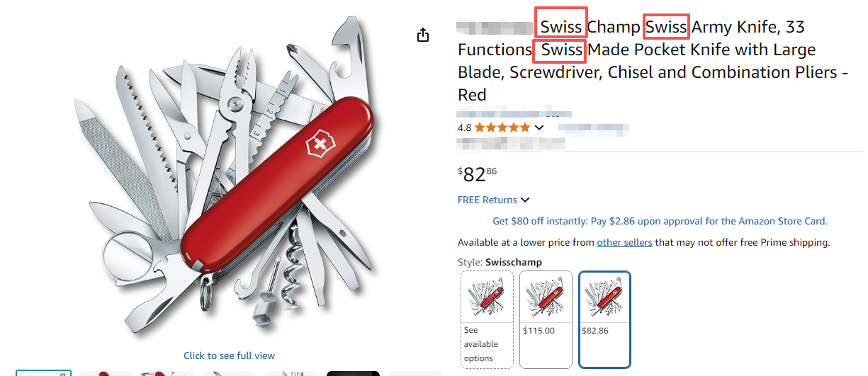Viewport: 868px width, 376px height.
Task: Select the $82.86 style option
Action: point(604,319)
